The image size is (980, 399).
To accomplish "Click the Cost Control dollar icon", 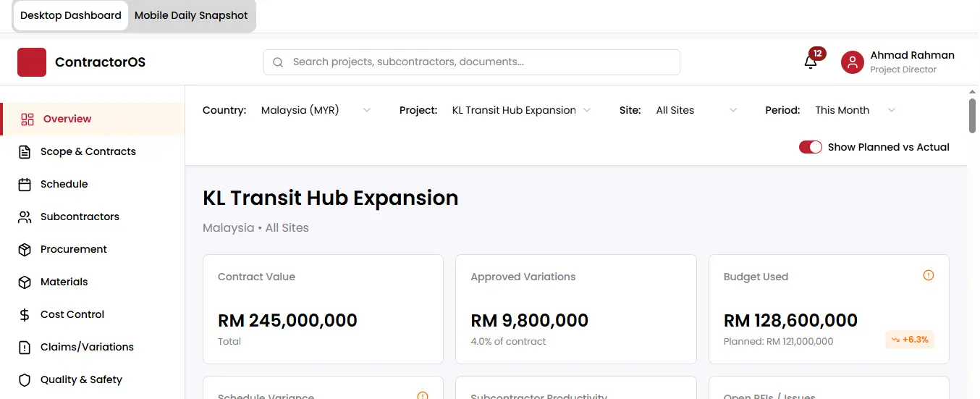I will click(25, 315).
